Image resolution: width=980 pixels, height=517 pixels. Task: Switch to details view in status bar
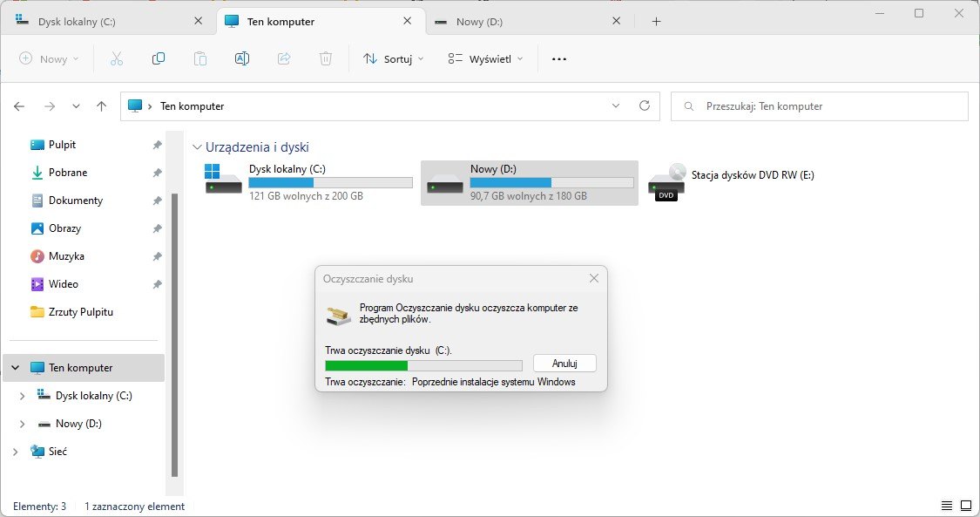click(x=947, y=506)
